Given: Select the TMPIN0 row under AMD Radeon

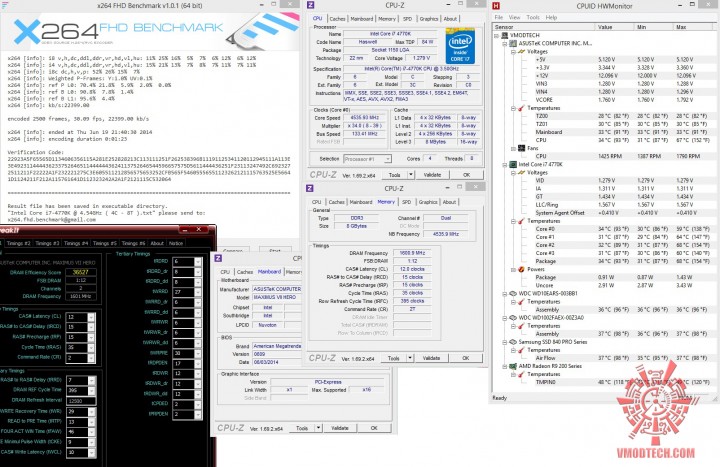Looking at the screenshot, I should pos(622,382).
